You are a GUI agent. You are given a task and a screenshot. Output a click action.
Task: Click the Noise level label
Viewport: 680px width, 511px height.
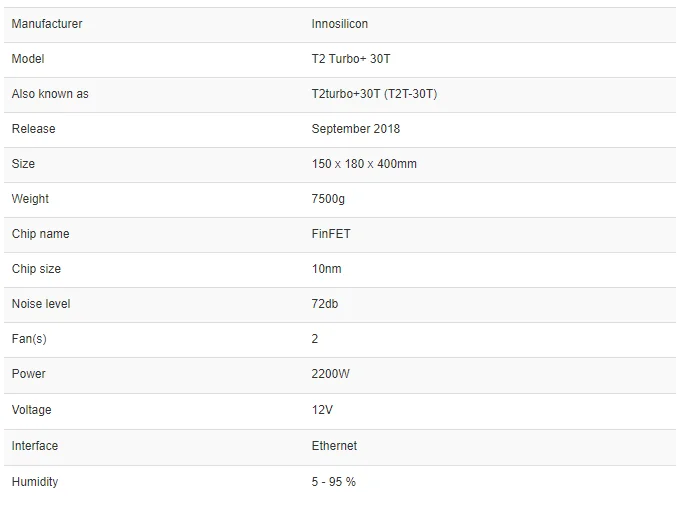(x=41, y=304)
